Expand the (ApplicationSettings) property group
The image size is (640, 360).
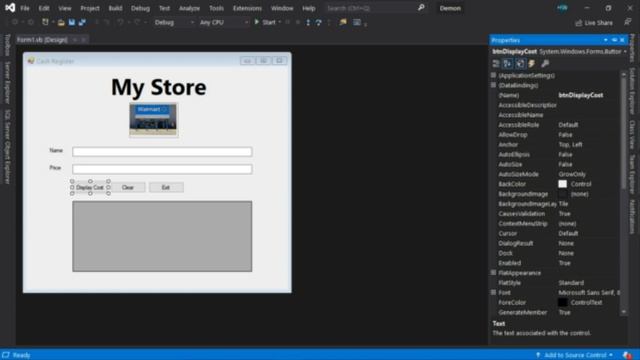click(493, 76)
